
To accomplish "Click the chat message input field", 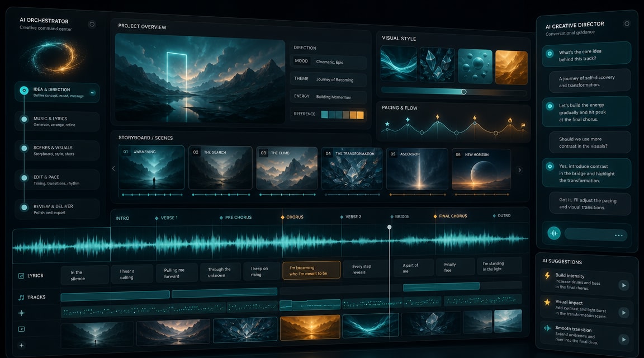I will [595, 234].
